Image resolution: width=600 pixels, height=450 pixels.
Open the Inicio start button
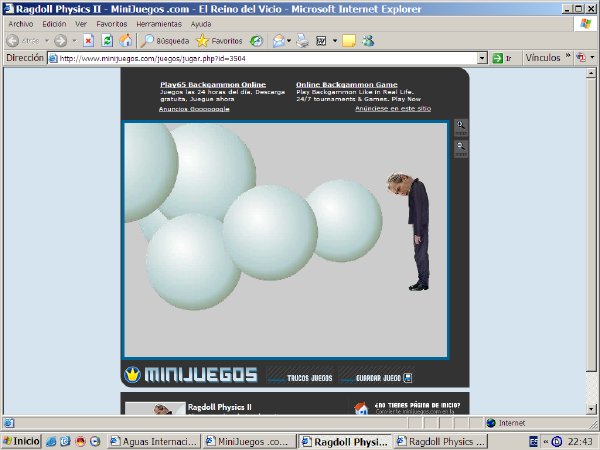(x=22, y=441)
